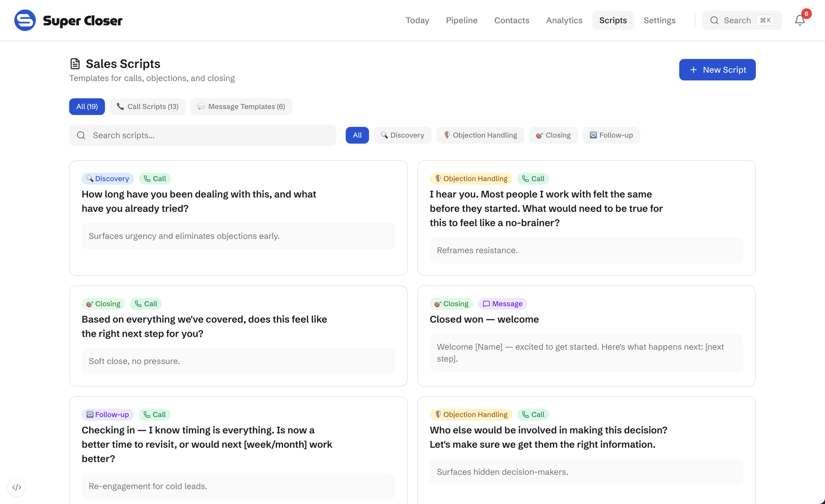Screen dimensions: 825x504
Task: Select the All category chip
Action: click(x=357, y=135)
